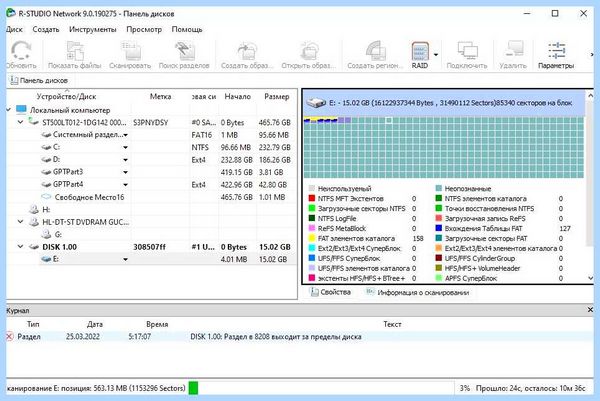Click blue Вхождения Таблицы FAT swatch
Viewport: 600px width, 401px height.
point(439,228)
